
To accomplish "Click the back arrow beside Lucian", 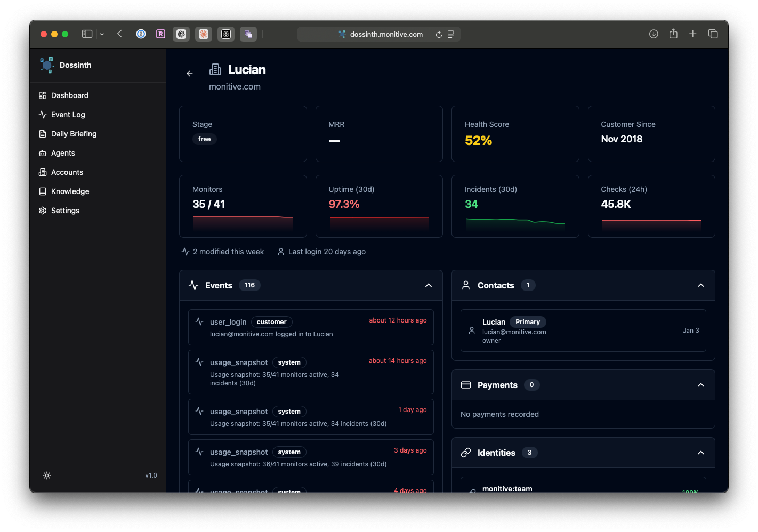I will coord(190,74).
